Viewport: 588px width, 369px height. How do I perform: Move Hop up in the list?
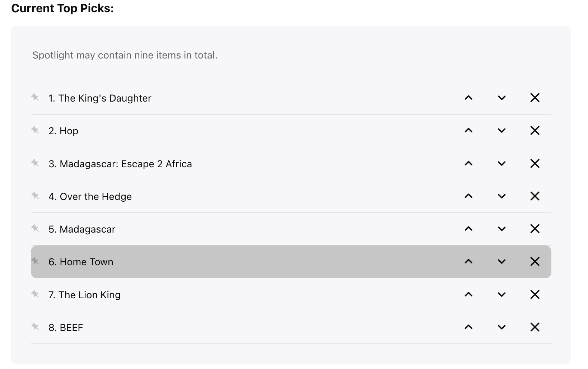click(468, 131)
